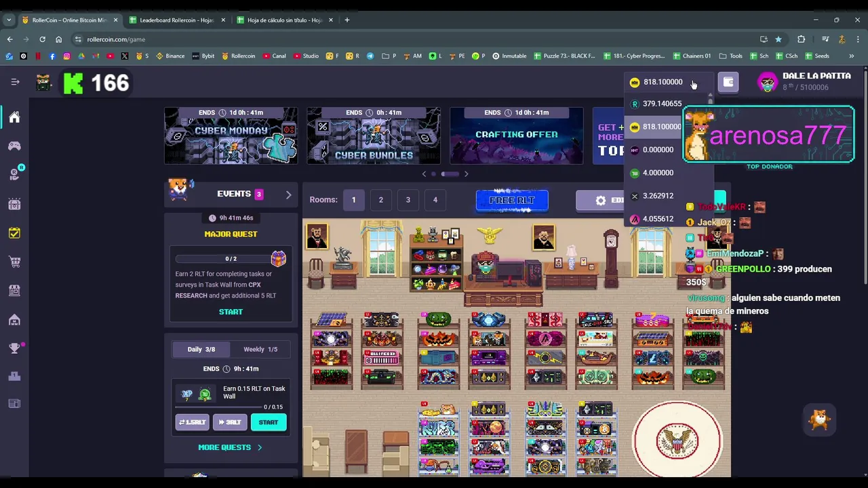Click the Dale La Patita profile avatar
The width and height of the screenshot is (868, 488).
767,82
